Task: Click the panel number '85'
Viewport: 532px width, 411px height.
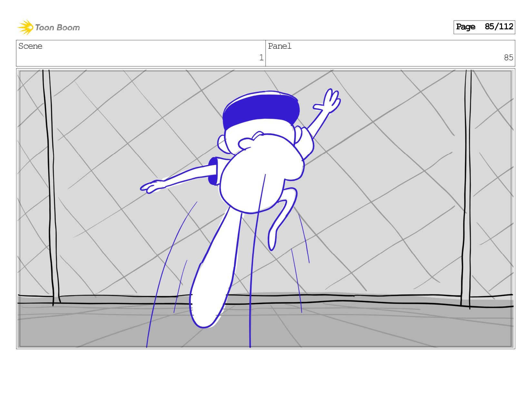Action: pos(508,58)
